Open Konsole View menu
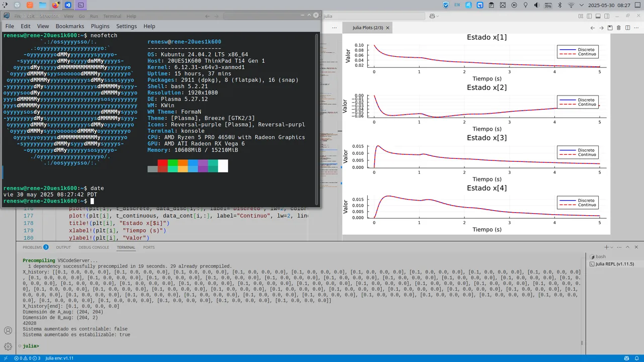The width and height of the screenshot is (644, 362). pyautogui.click(x=43, y=26)
